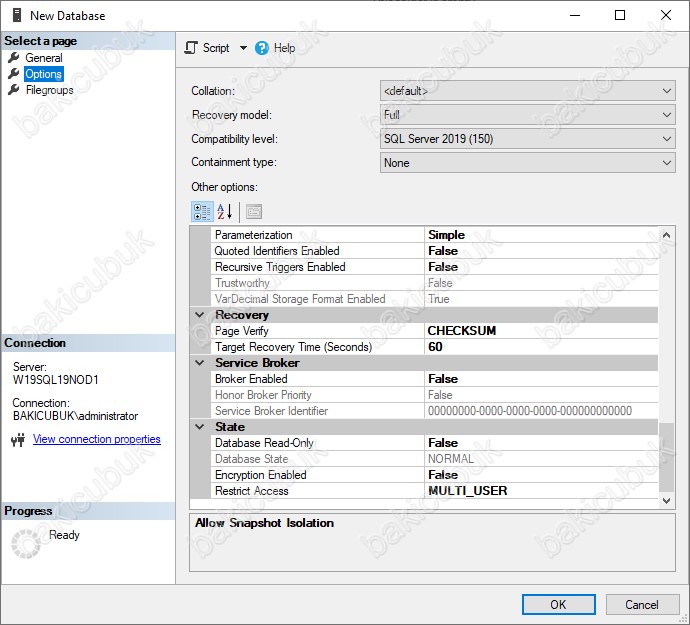Select the Encryption Enabled row

434,475
